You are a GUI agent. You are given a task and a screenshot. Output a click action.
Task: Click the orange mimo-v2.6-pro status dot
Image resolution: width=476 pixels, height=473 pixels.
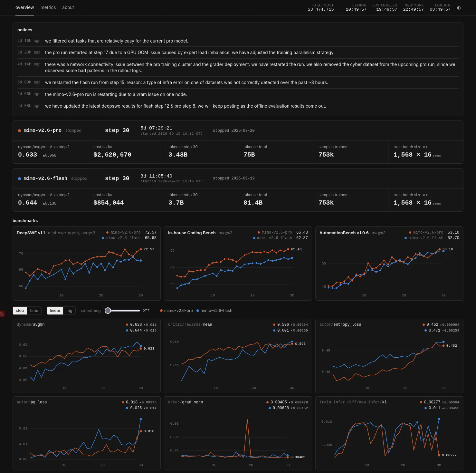(19, 130)
